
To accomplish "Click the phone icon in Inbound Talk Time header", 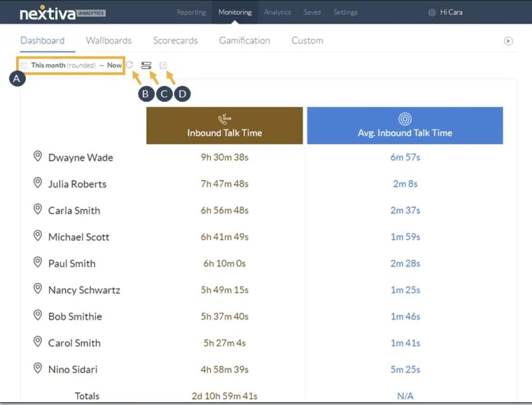I will tap(224, 119).
